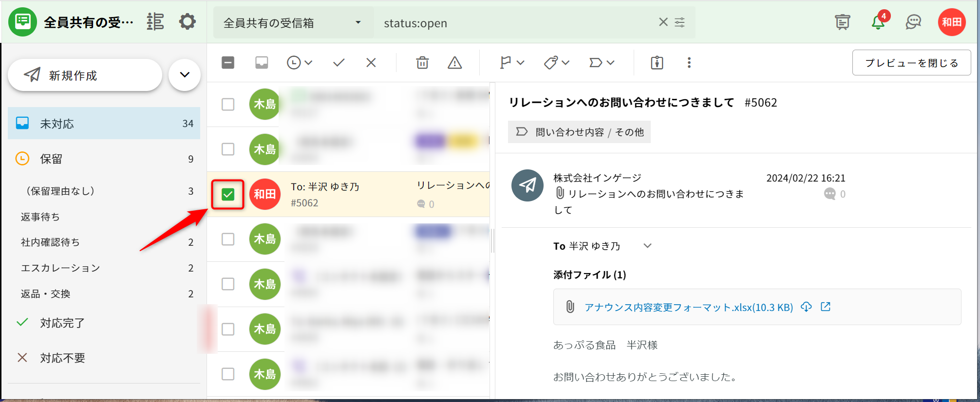Click the spam warning triangle icon
980x402 pixels.
454,63
